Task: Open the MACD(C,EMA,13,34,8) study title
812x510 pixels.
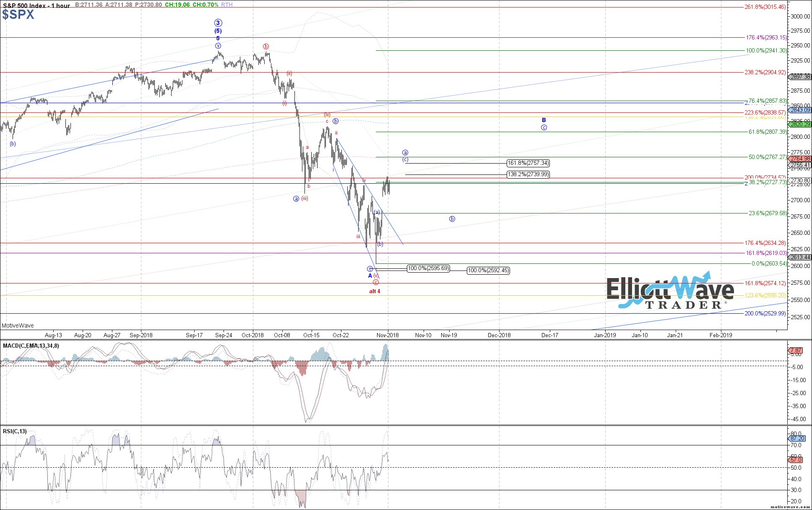Action: pyautogui.click(x=31, y=346)
